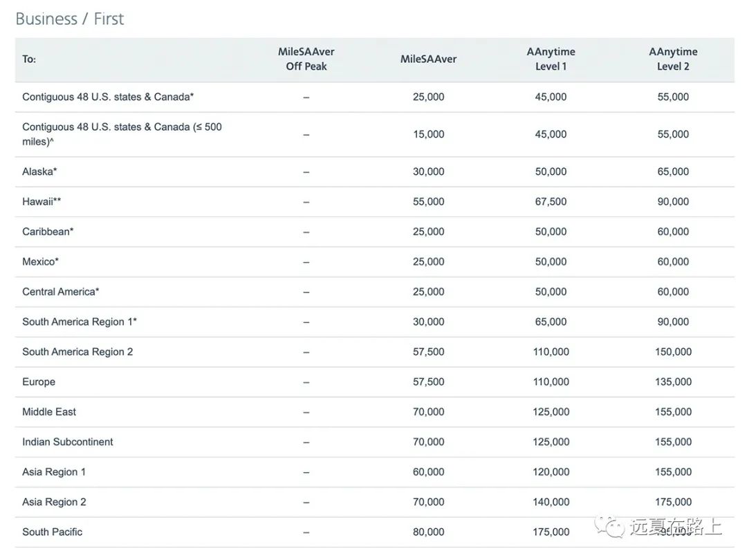Viewport: 747px width, 560px height.
Task: Select Middle East's AAnytime Level 2 value 155,000
Action: (x=673, y=411)
